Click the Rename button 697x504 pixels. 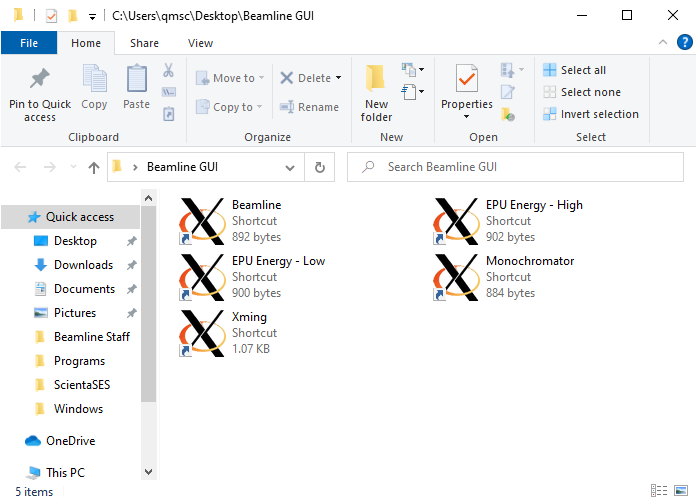309,107
